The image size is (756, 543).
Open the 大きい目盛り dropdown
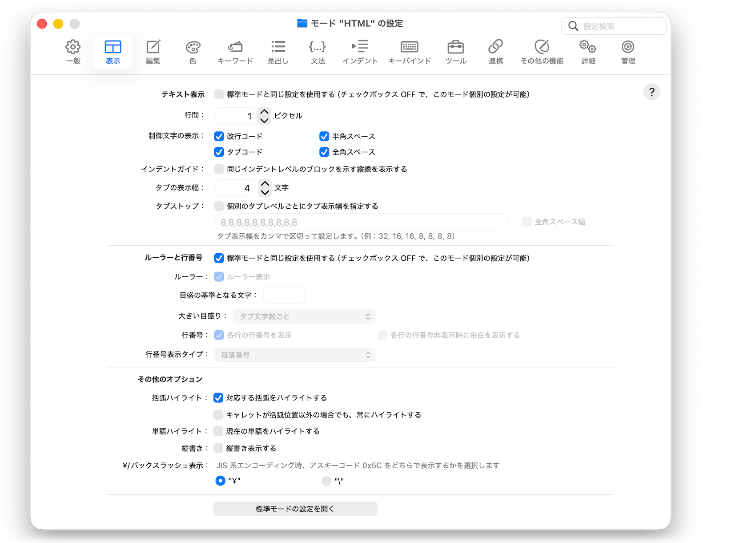[x=304, y=316]
